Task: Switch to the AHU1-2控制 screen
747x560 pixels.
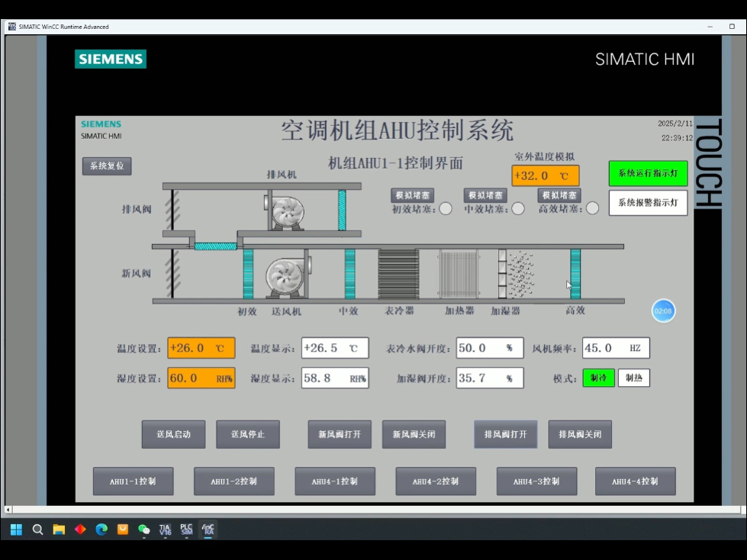Action: tap(234, 481)
